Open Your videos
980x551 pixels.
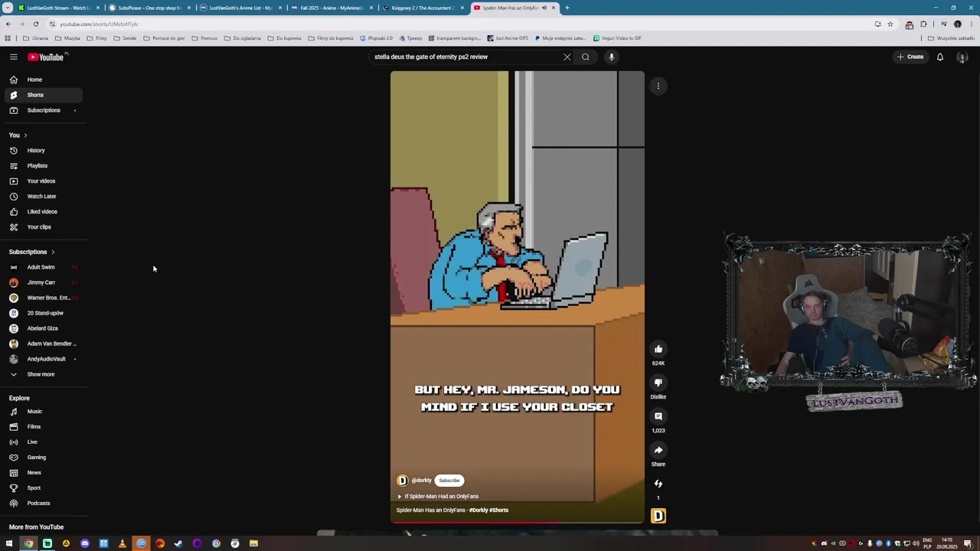(x=42, y=181)
